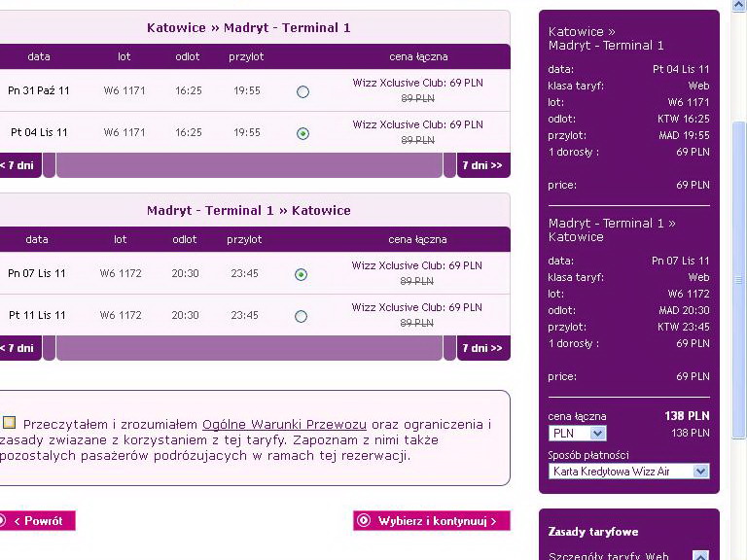Click the page vertical scrollbar thumb
747x560 pixels.
coord(739,280)
